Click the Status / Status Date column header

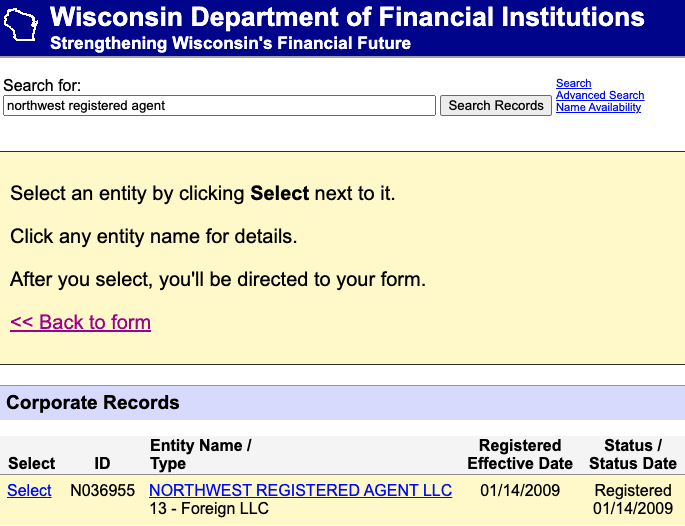633,454
